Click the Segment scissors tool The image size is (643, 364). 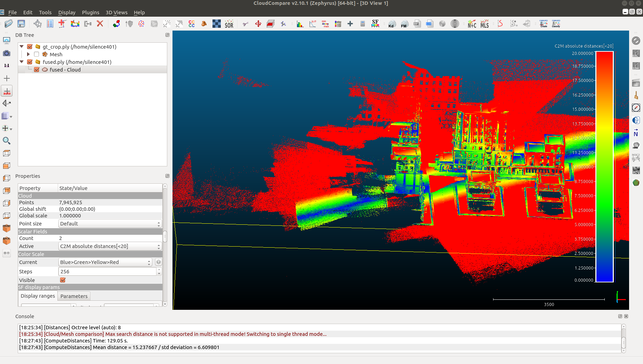point(246,24)
